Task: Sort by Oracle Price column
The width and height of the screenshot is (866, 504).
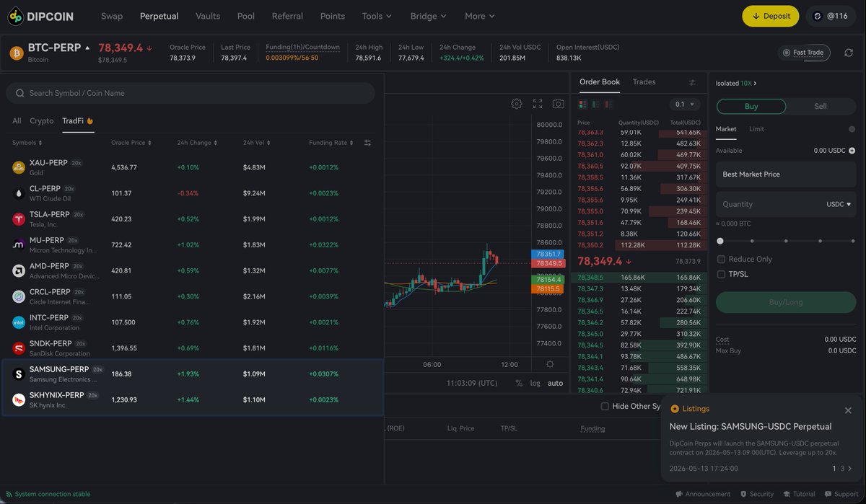Action: 131,143
